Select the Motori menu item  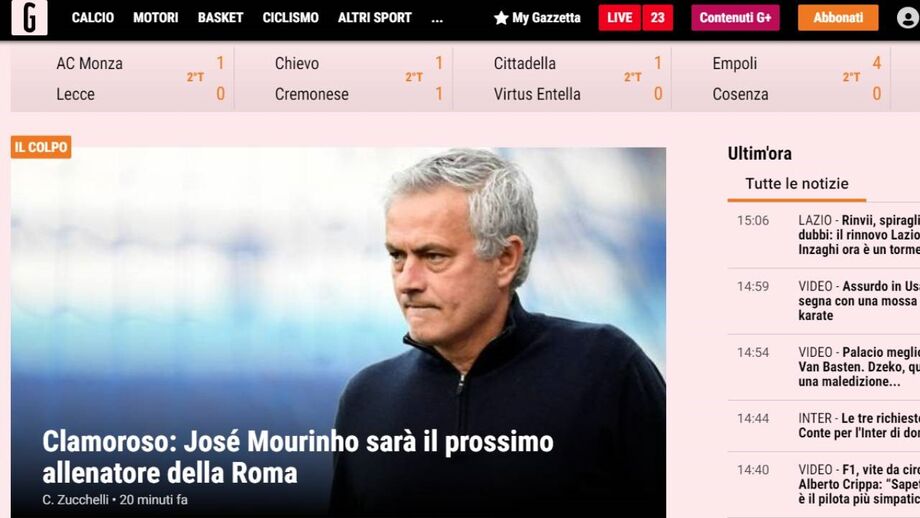click(155, 18)
